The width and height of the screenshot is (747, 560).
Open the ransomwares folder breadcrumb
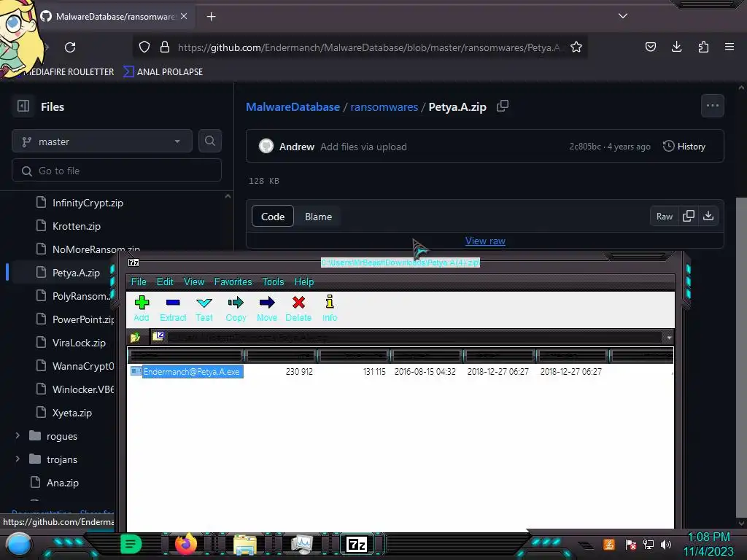(x=384, y=106)
